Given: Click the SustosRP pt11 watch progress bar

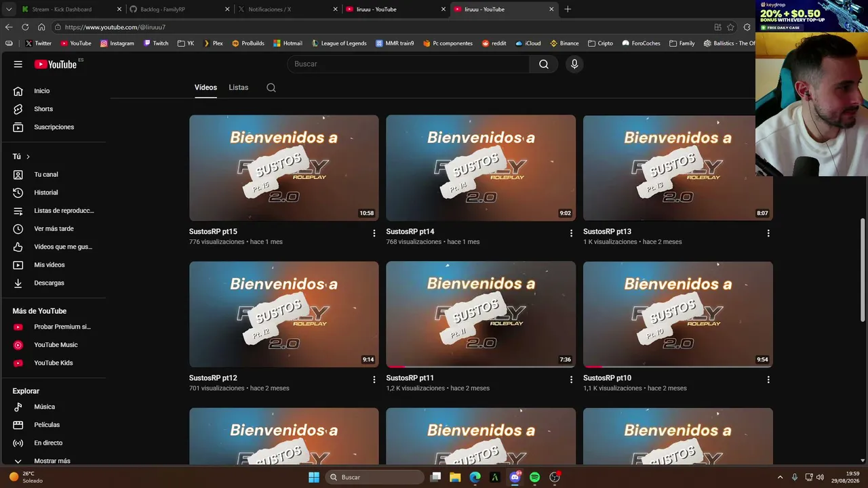Looking at the screenshot, I should [481, 366].
